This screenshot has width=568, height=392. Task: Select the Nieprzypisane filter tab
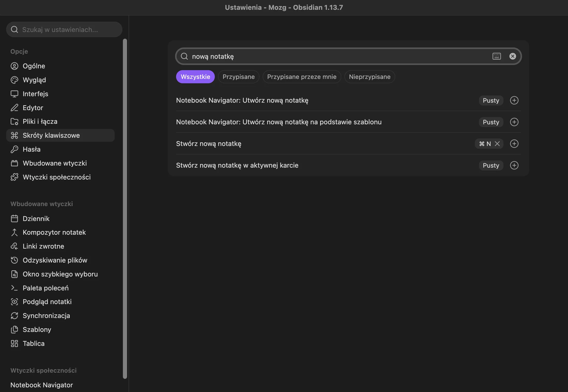[x=370, y=77]
